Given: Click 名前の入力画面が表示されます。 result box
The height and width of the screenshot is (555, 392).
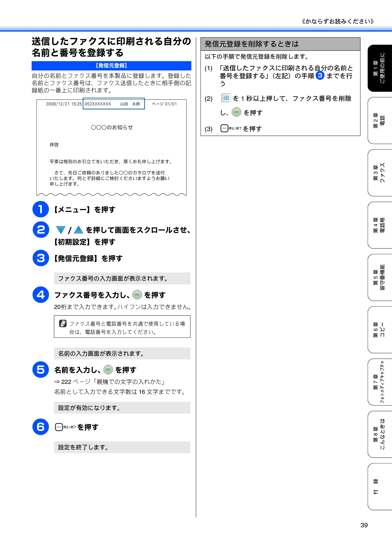Looking at the screenshot, I should point(122,353).
